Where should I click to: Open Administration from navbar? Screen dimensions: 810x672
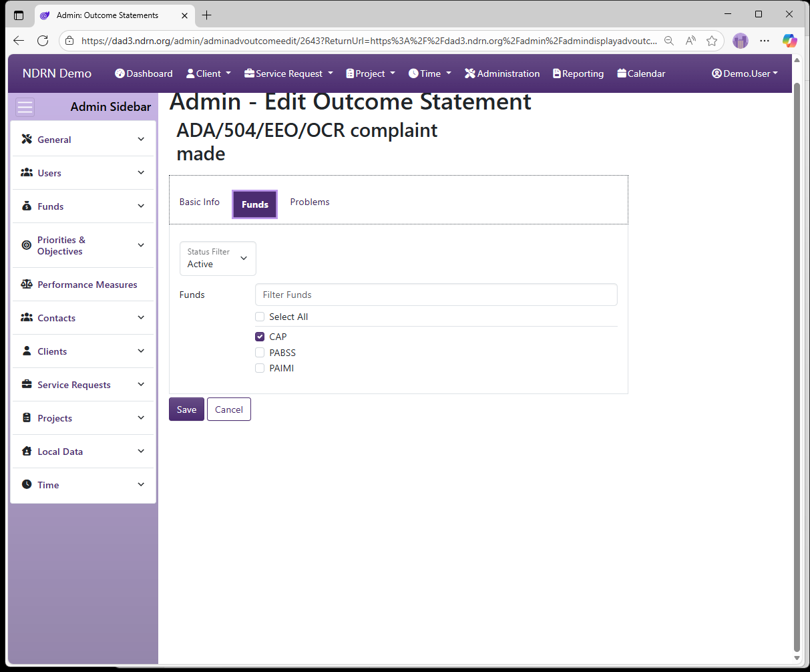[502, 73]
